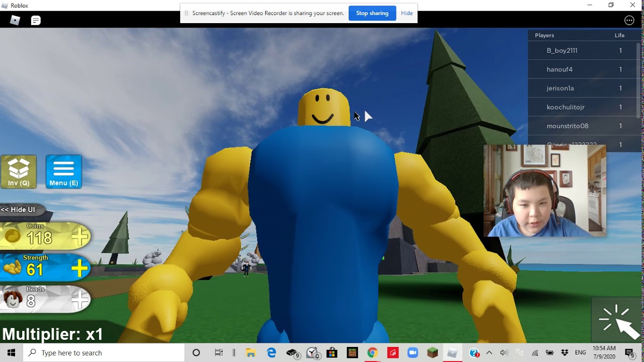Click the Life column header
This screenshot has height=362, width=644.
619,35
